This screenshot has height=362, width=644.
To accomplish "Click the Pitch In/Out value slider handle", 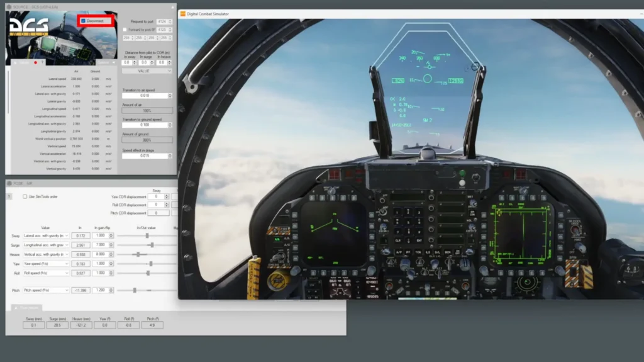I will pyautogui.click(x=135, y=290).
